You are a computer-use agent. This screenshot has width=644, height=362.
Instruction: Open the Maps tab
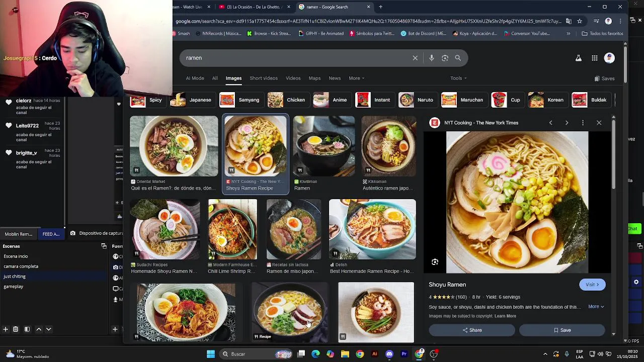314,78
